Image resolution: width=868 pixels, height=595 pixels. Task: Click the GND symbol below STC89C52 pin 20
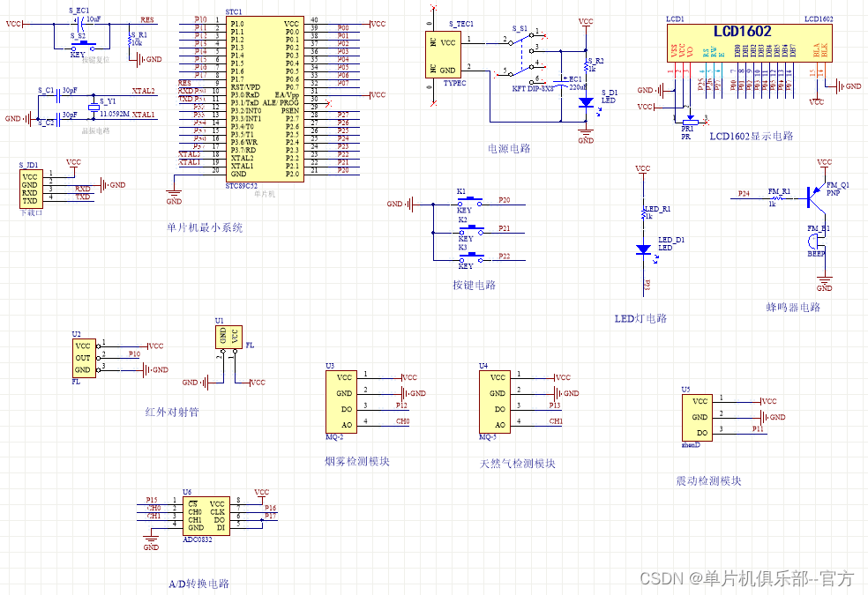(174, 197)
